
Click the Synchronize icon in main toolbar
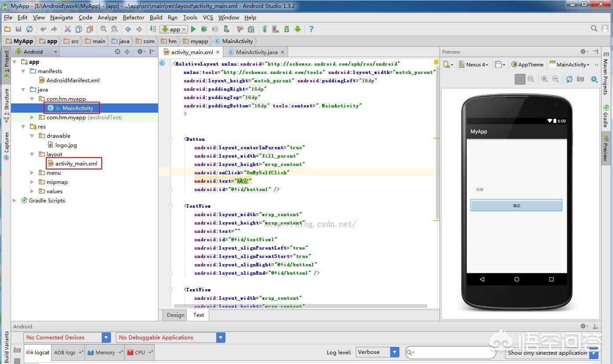tap(30, 29)
